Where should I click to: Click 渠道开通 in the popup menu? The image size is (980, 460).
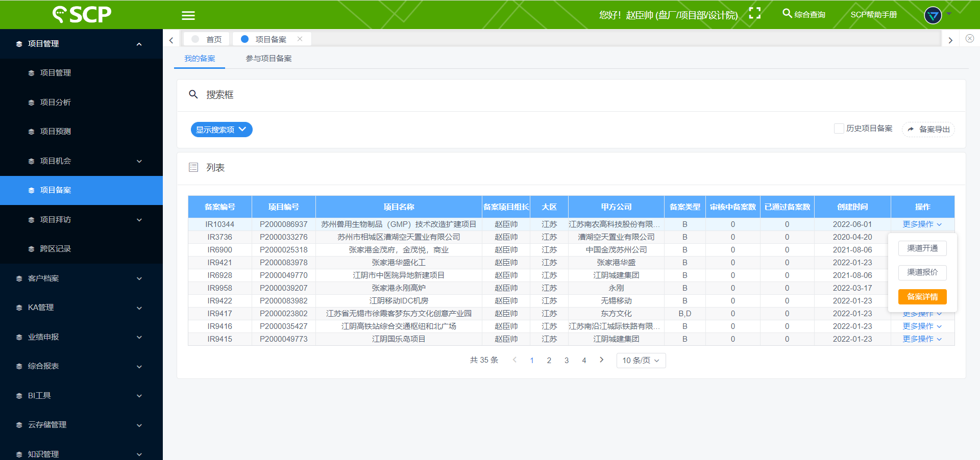pos(922,248)
